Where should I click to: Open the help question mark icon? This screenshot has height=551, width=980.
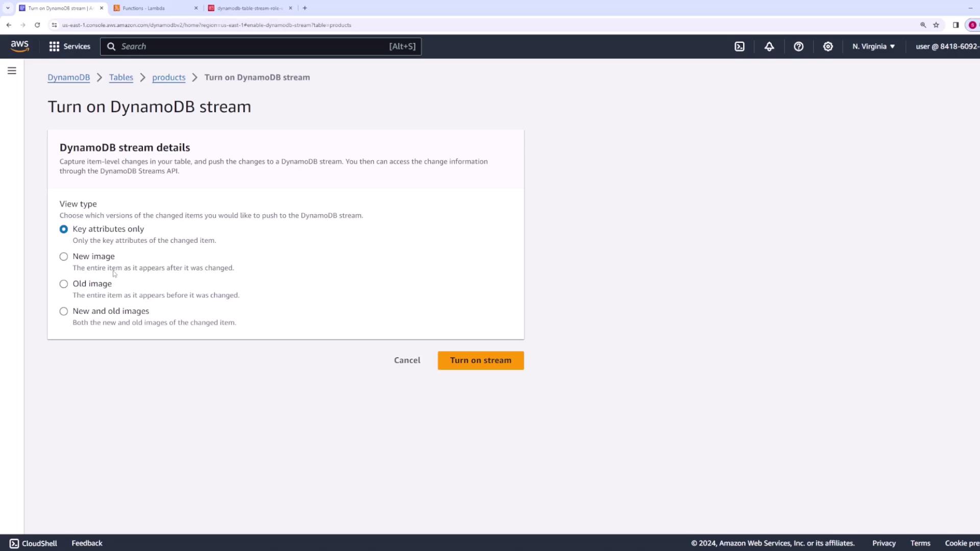(798, 46)
